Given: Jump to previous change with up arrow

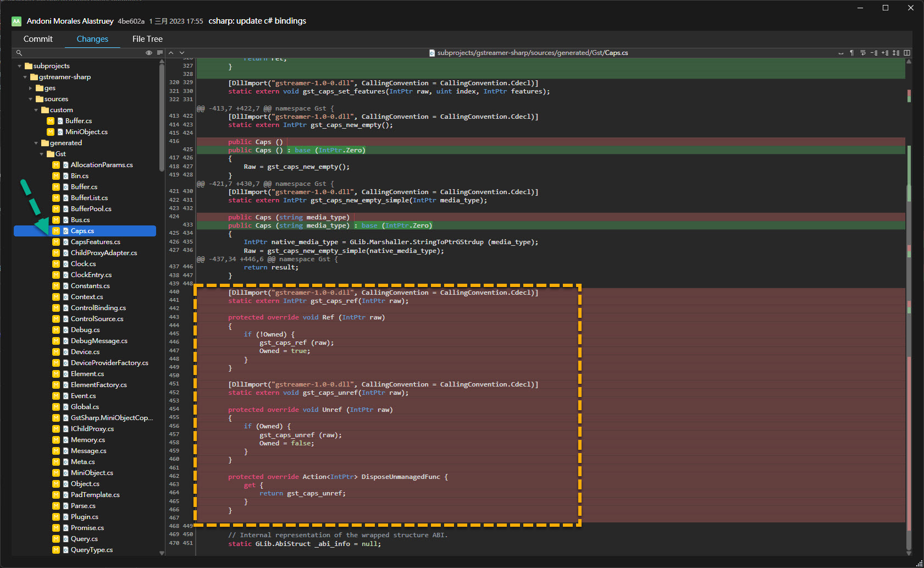Looking at the screenshot, I should pyautogui.click(x=171, y=53).
